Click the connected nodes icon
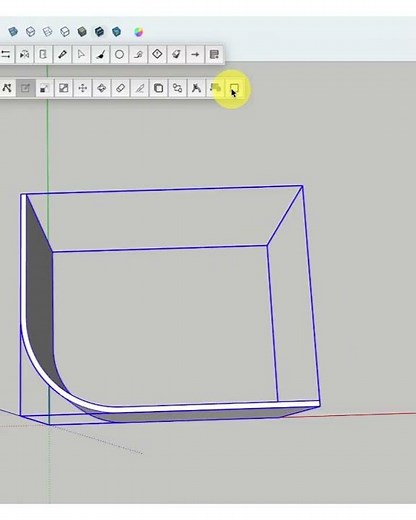 coord(178,88)
